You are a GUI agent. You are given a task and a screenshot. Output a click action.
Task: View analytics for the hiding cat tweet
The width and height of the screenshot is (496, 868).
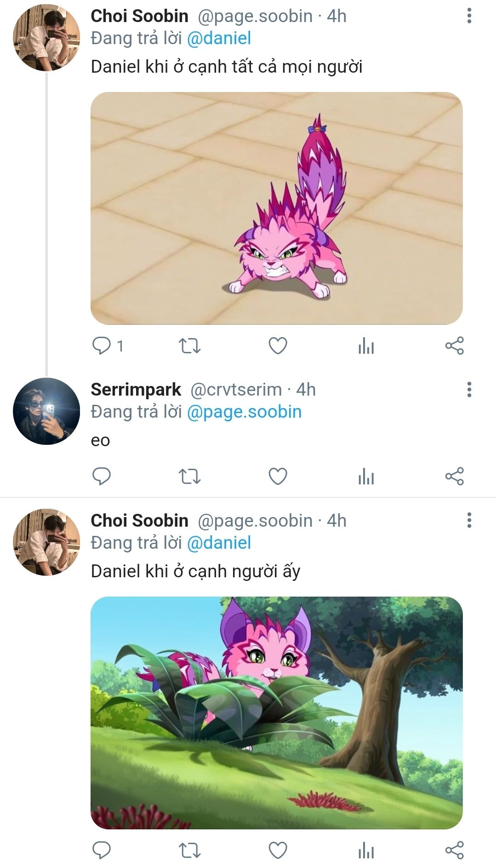click(366, 850)
